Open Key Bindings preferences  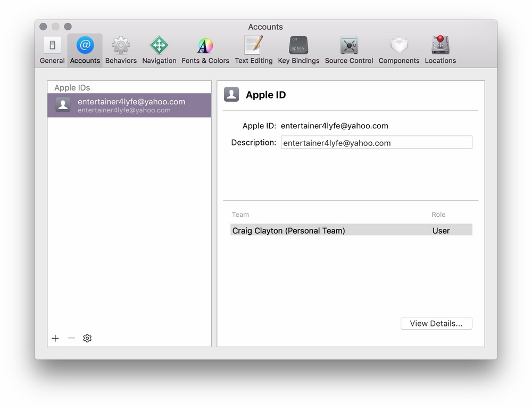(298, 50)
